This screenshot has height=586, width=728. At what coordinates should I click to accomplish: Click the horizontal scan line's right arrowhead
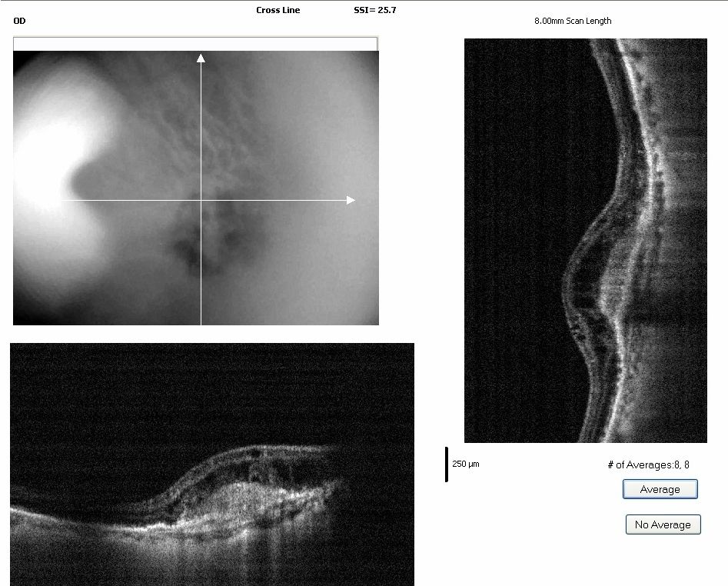point(351,200)
